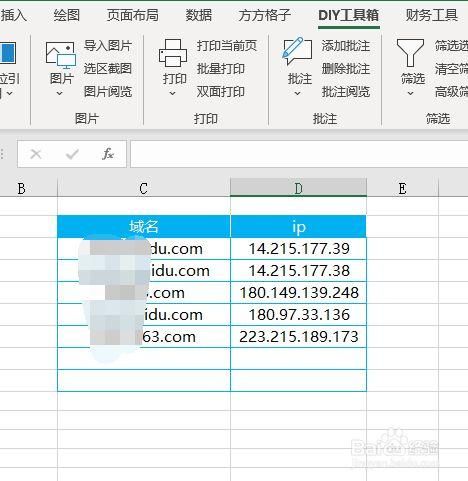Click the 图片 picture icon
The image size is (468, 481).
tap(60, 55)
